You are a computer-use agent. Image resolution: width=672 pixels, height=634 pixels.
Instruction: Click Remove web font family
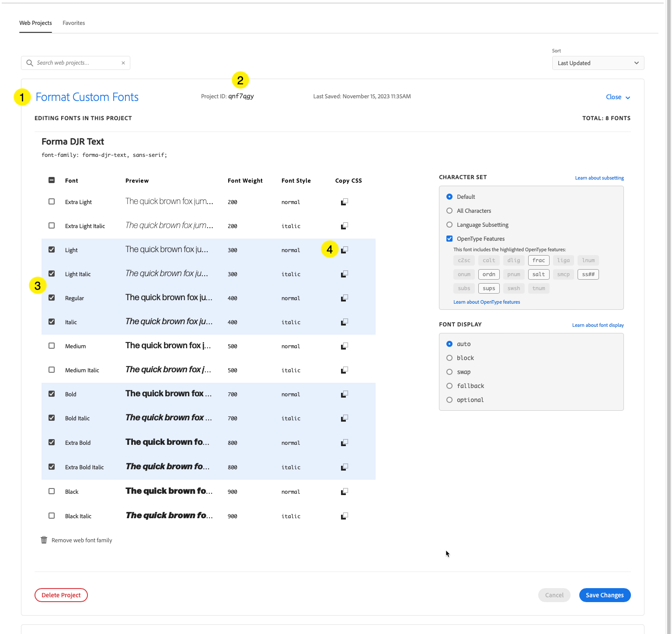pos(82,540)
